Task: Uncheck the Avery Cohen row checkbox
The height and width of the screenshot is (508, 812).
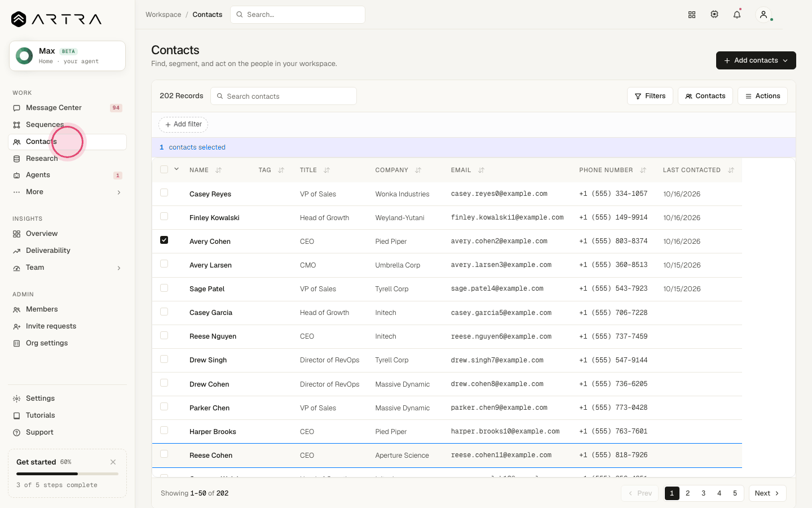Action: 164,240
